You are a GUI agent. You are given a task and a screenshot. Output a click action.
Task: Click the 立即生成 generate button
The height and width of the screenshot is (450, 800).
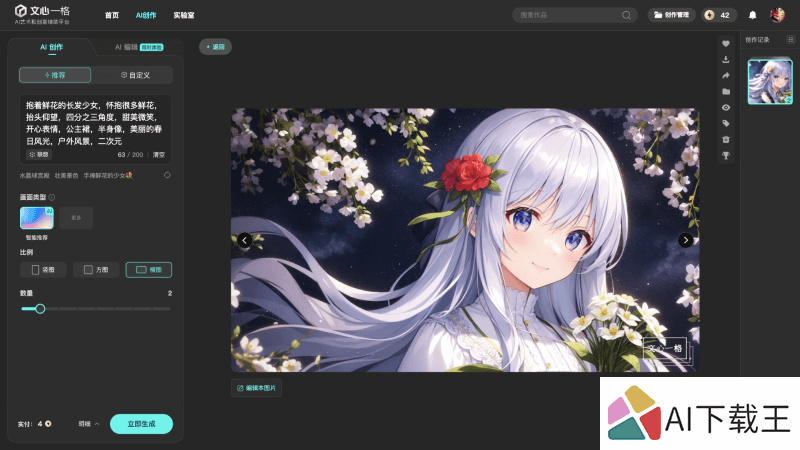(x=141, y=424)
